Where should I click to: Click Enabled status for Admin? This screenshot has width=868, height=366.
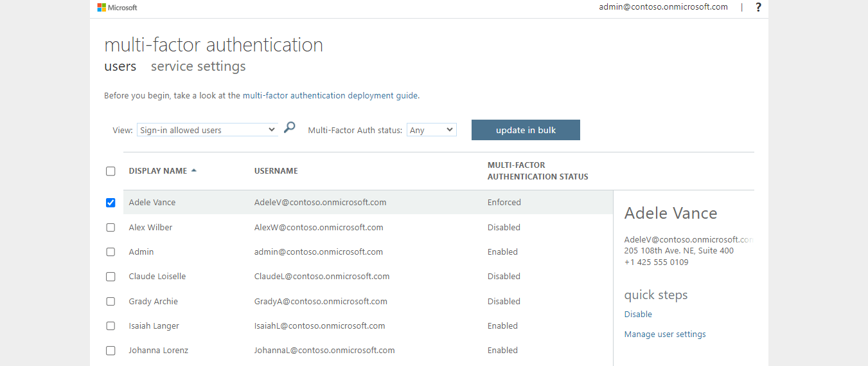(x=502, y=252)
